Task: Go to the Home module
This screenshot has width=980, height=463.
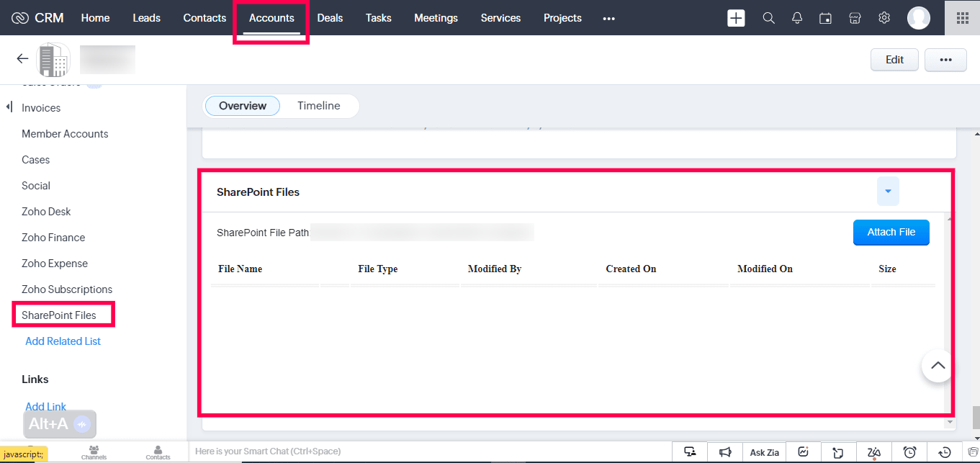Action: coord(95,18)
